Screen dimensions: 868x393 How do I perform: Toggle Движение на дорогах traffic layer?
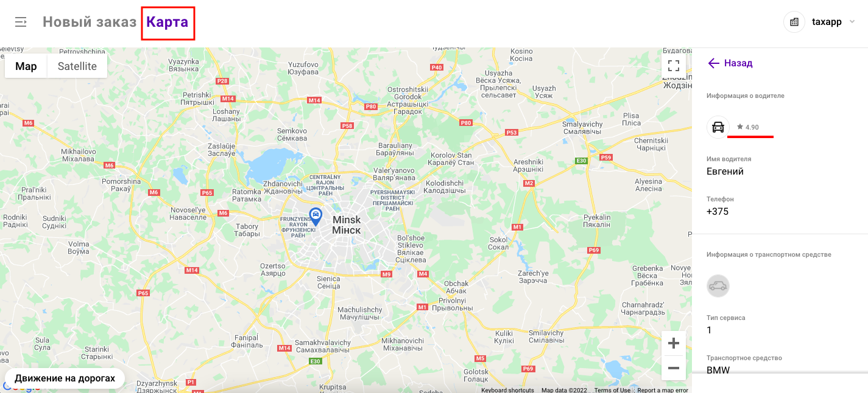65,378
